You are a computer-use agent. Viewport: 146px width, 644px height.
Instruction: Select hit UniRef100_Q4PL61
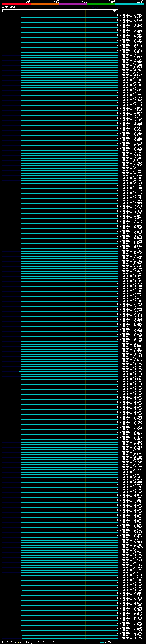(x=131, y=314)
